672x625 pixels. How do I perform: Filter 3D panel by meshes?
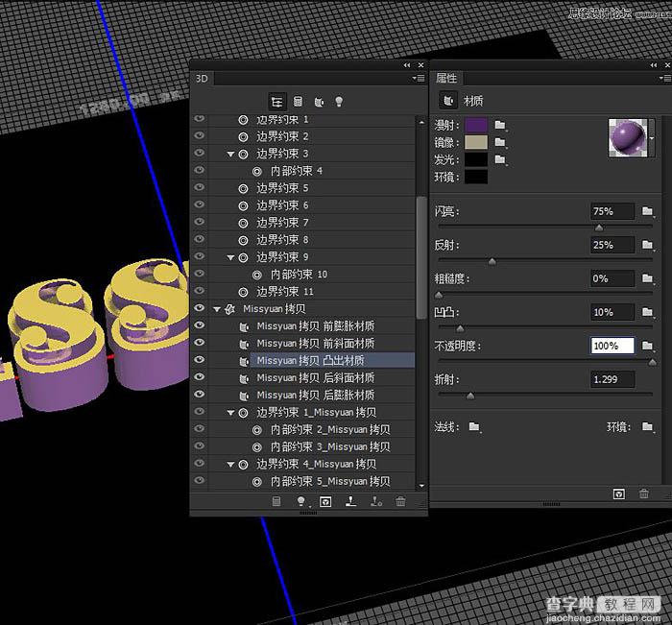298,102
